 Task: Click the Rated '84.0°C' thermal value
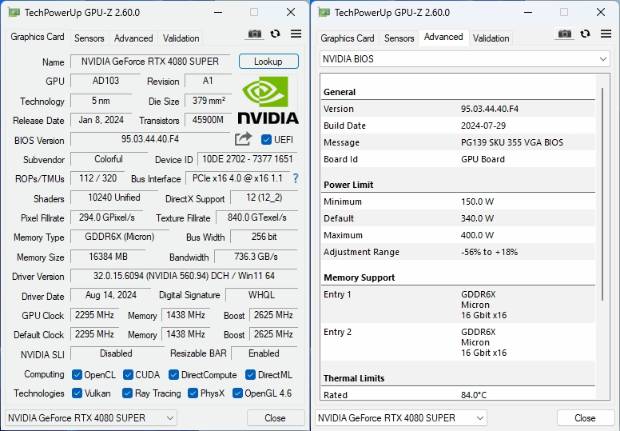click(474, 395)
